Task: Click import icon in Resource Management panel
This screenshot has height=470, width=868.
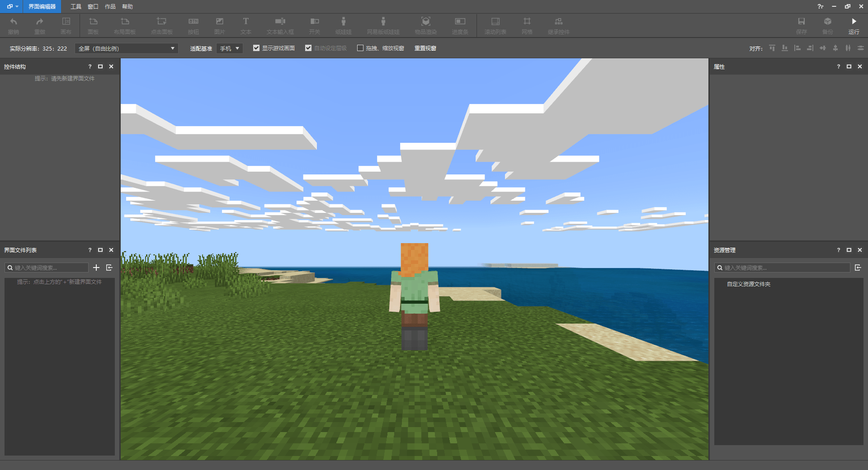Action: 858,268
